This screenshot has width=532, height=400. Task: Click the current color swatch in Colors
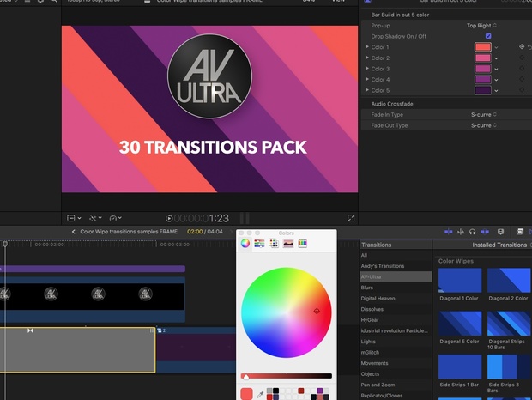(246, 394)
